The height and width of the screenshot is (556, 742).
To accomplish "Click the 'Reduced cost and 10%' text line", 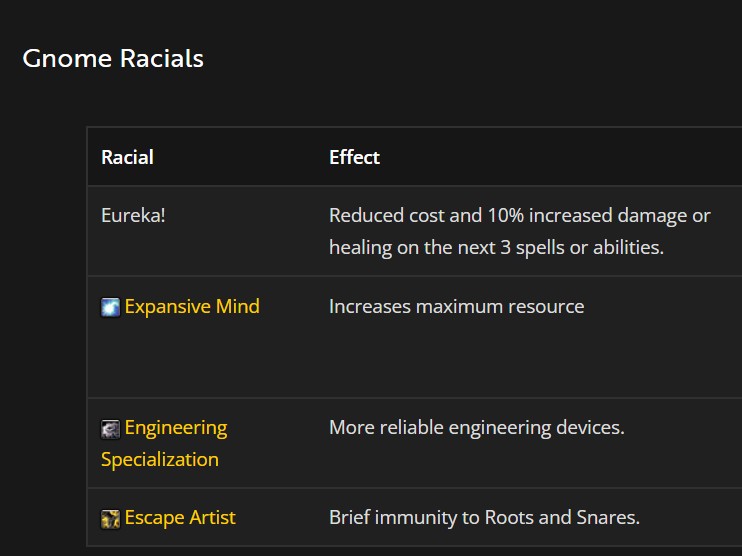I will click(x=426, y=216).
